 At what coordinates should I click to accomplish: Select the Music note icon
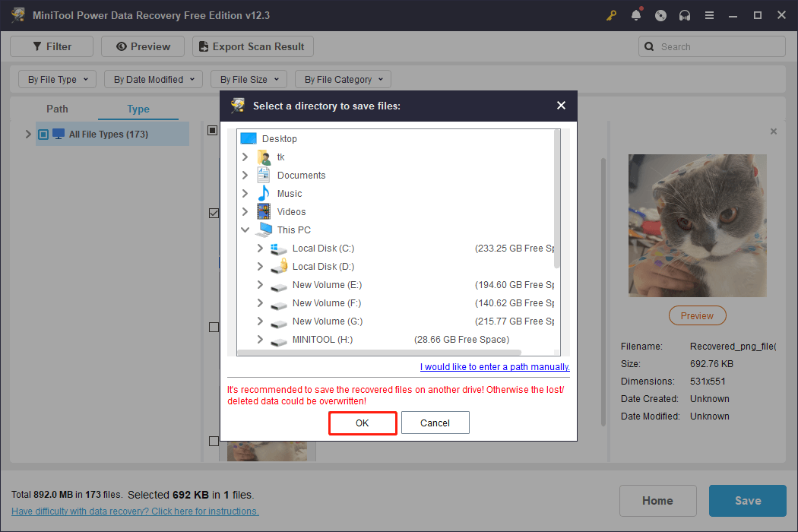tap(264, 194)
